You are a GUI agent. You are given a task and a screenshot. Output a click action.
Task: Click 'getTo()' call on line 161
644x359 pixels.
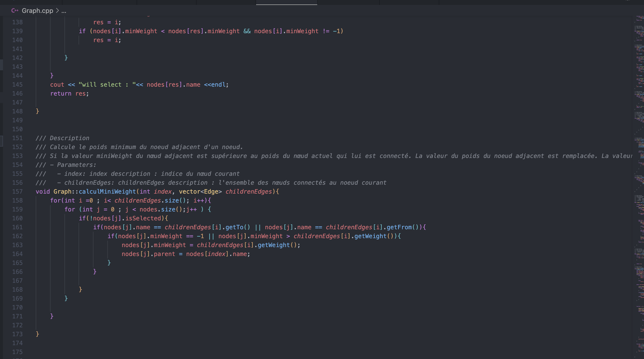tap(238, 227)
